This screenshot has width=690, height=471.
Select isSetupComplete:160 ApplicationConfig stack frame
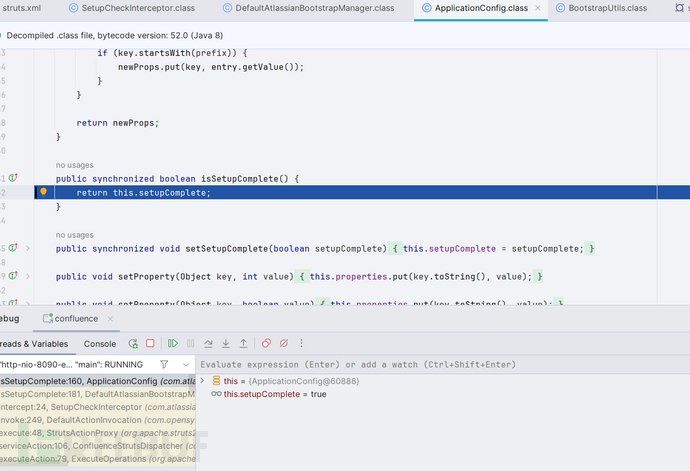(x=98, y=381)
